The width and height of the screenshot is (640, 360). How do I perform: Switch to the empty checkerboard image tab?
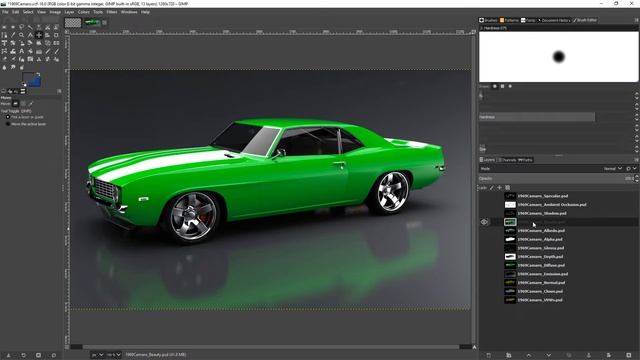pos(73,23)
